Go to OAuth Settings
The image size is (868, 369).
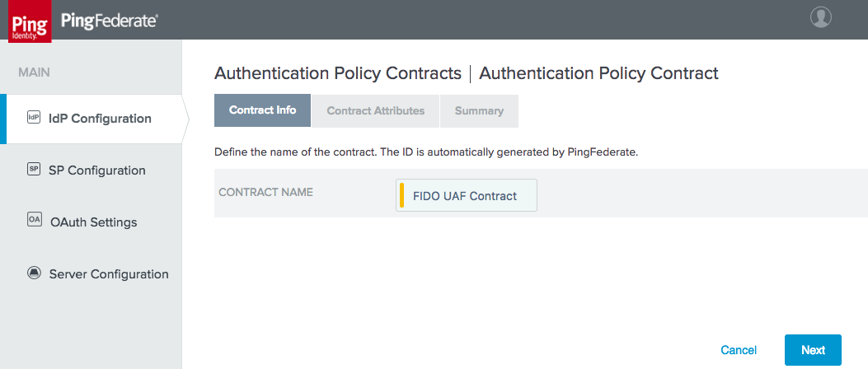93,222
